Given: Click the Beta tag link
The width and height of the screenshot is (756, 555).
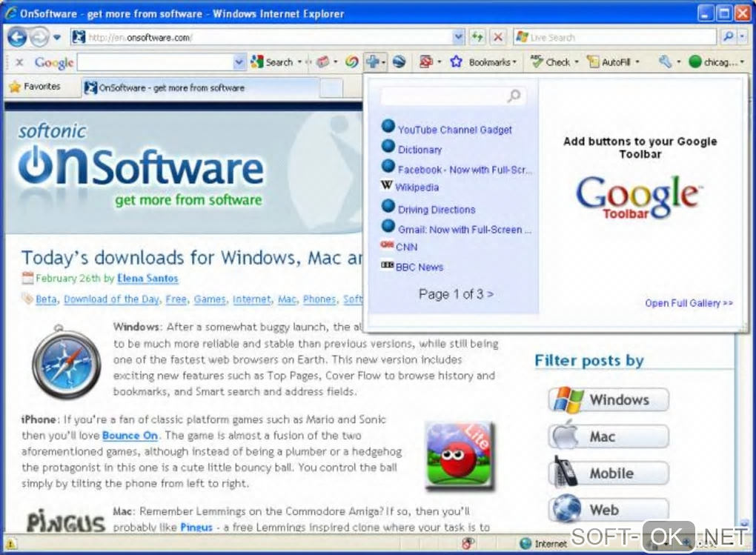Looking at the screenshot, I should 46,299.
